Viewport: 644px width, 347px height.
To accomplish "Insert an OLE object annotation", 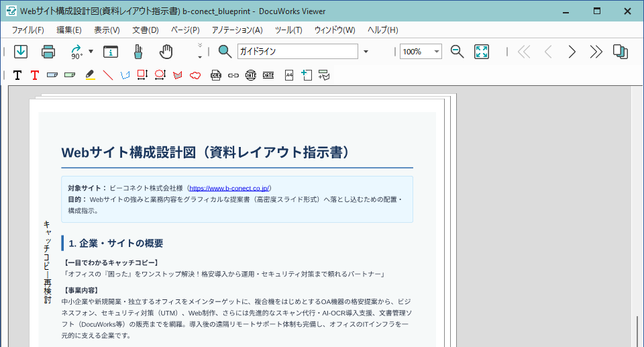I will point(216,75).
